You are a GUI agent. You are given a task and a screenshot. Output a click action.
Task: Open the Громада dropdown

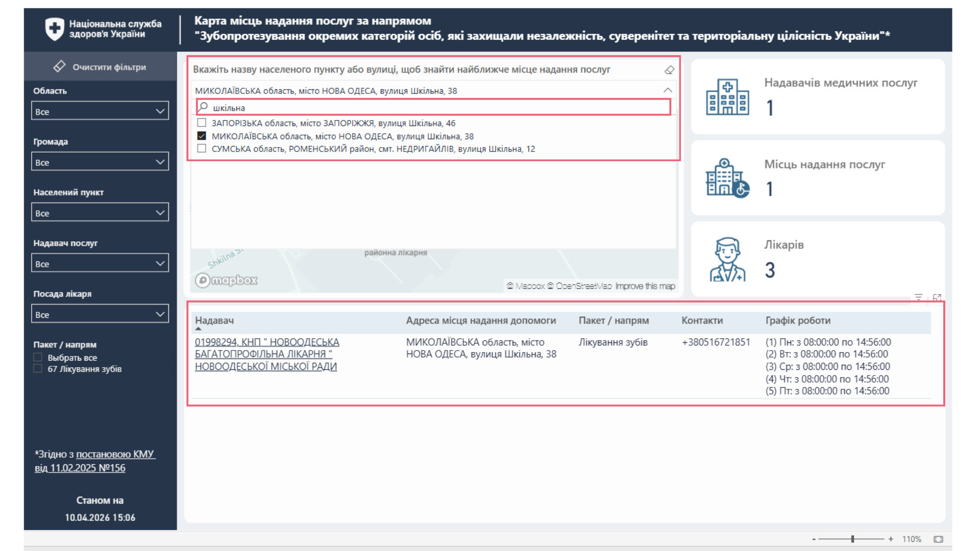click(x=100, y=162)
